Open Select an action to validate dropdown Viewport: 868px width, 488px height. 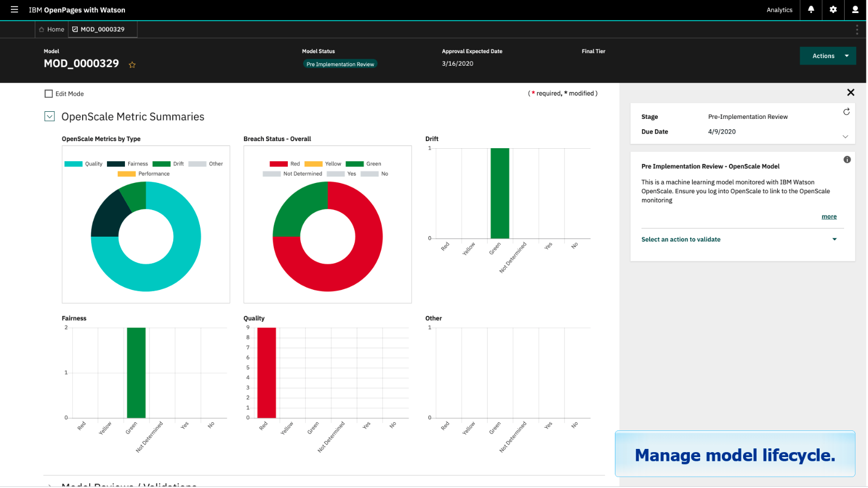click(739, 239)
